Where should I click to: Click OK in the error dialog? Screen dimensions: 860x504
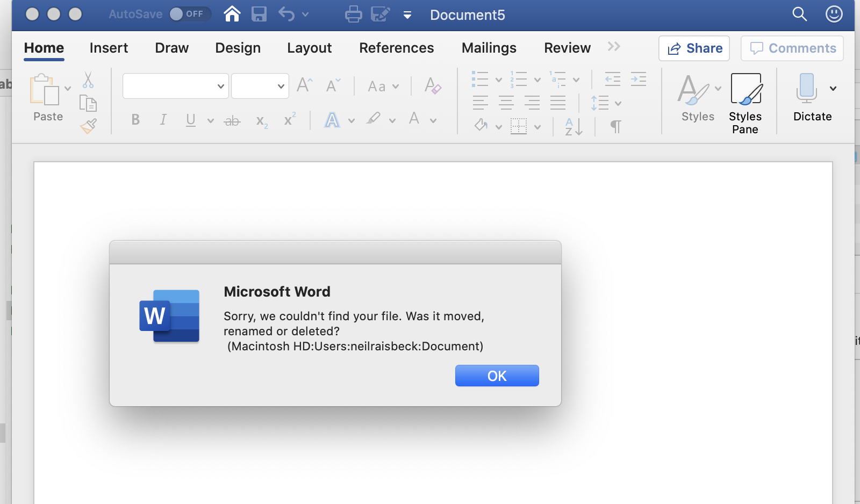[x=497, y=376]
